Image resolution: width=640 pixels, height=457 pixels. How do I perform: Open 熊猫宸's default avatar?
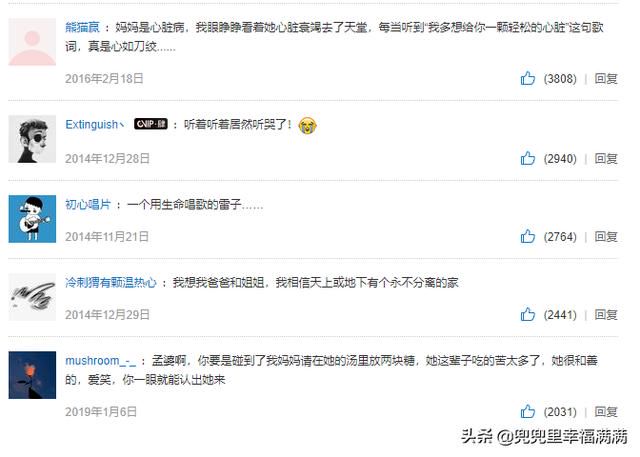(32, 42)
